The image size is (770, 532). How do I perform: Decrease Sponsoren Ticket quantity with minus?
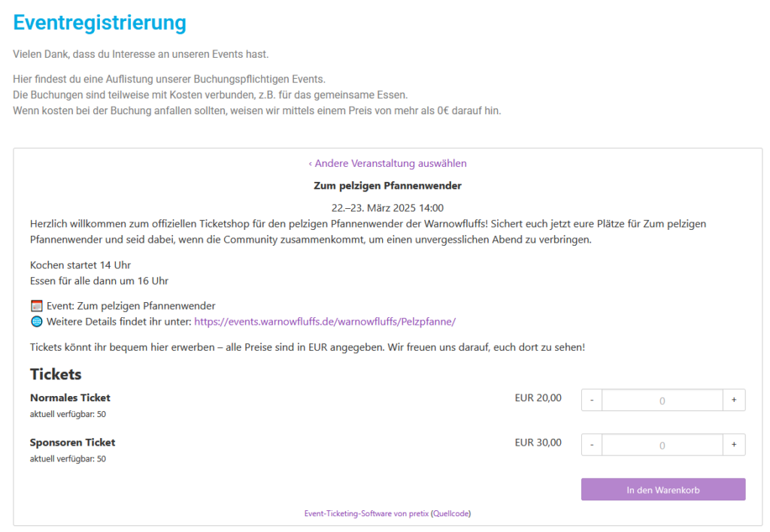point(592,445)
